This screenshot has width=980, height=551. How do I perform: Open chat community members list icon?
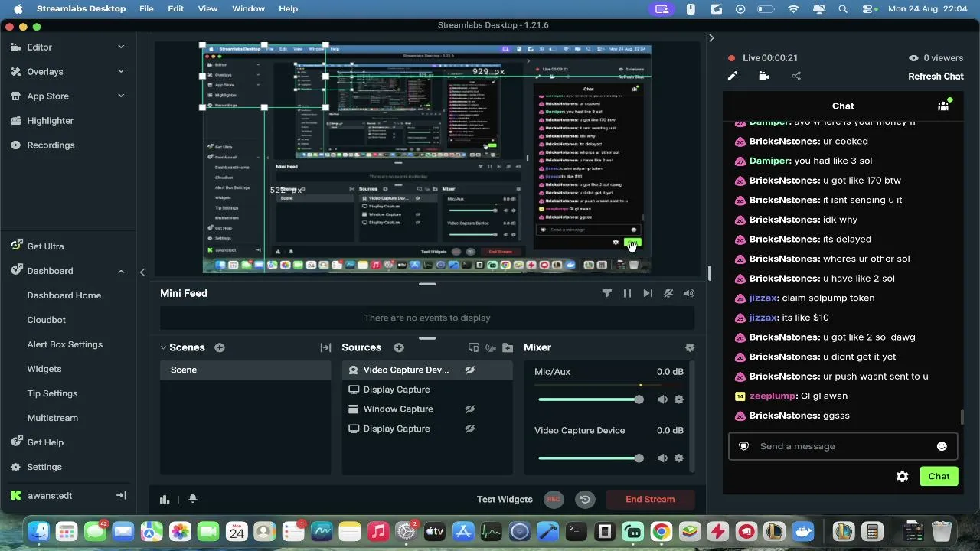(x=944, y=106)
